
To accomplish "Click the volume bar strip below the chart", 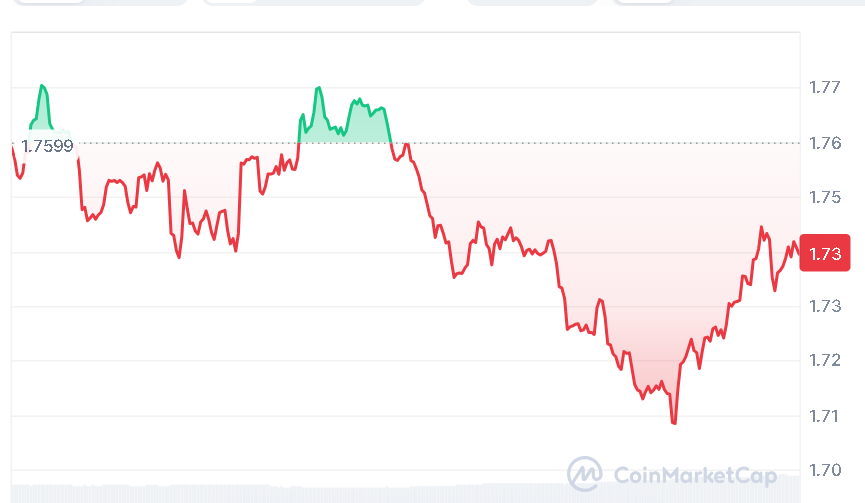I will 400,493.
